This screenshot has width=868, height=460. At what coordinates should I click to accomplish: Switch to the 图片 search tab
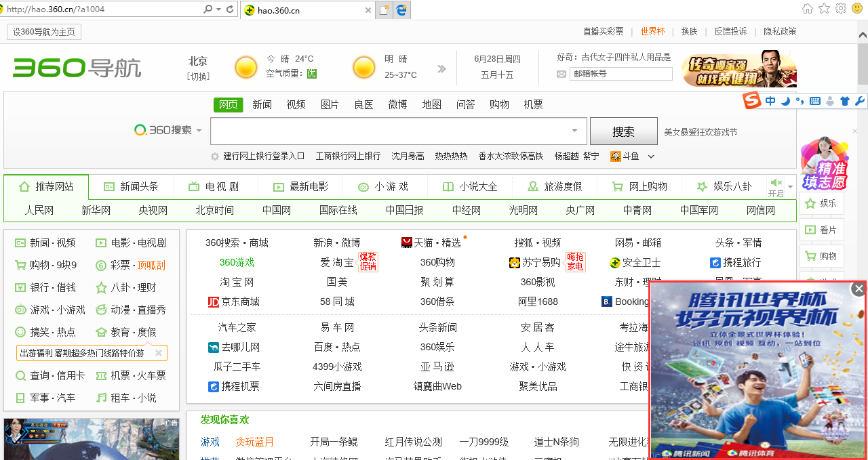(x=330, y=104)
